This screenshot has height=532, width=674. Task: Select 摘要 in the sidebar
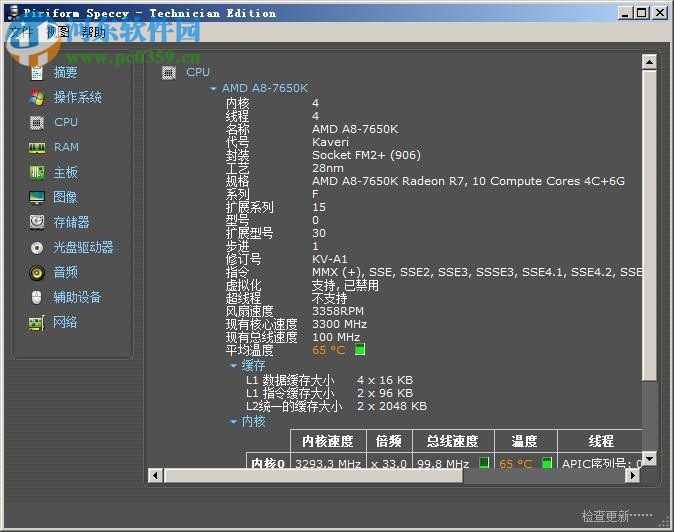tap(65, 73)
